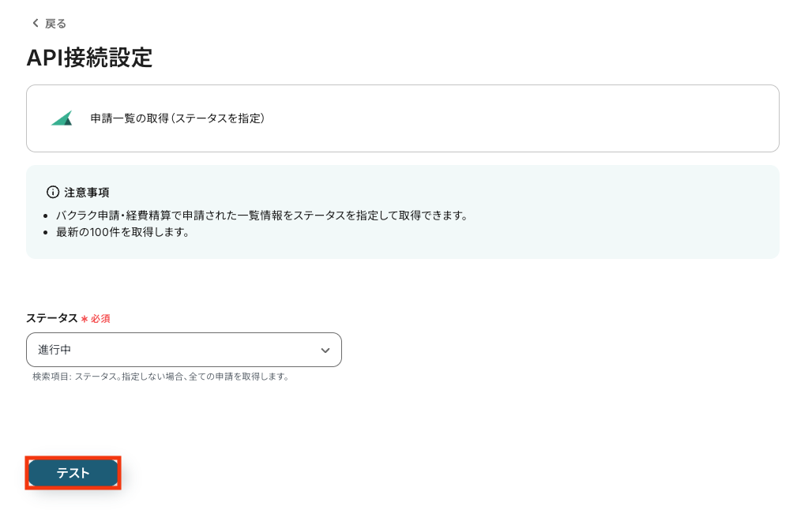Viewport: 812px width, 525px height.
Task: Click the back chevron arrow icon
Action: pyautogui.click(x=36, y=24)
